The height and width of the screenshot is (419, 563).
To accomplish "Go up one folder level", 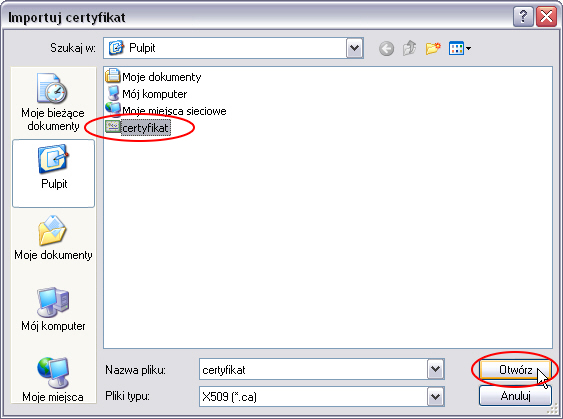I will 410,48.
